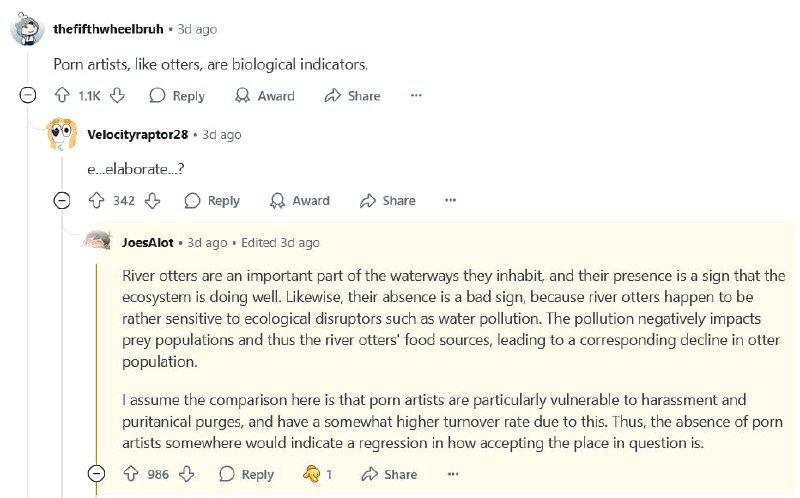Upvote JoesAlot's comment with 986 votes
This screenshot has height=498, width=800.
click(131, 474)
